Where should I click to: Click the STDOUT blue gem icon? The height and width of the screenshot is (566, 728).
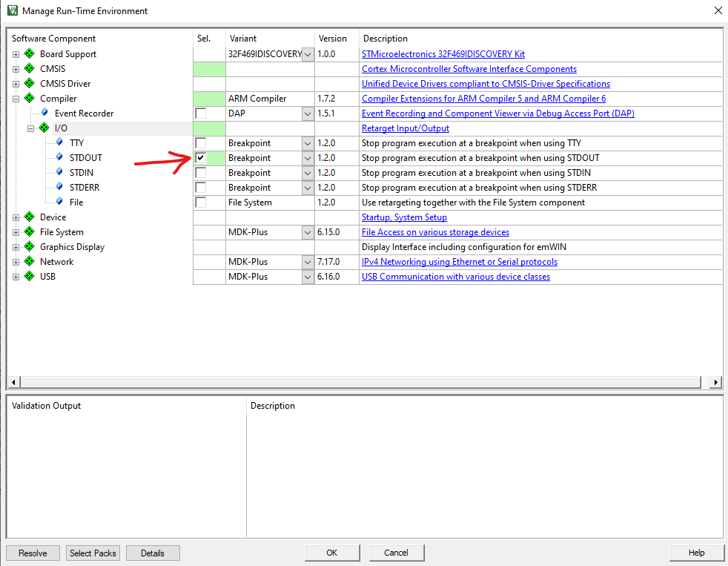tap(59, 157)
